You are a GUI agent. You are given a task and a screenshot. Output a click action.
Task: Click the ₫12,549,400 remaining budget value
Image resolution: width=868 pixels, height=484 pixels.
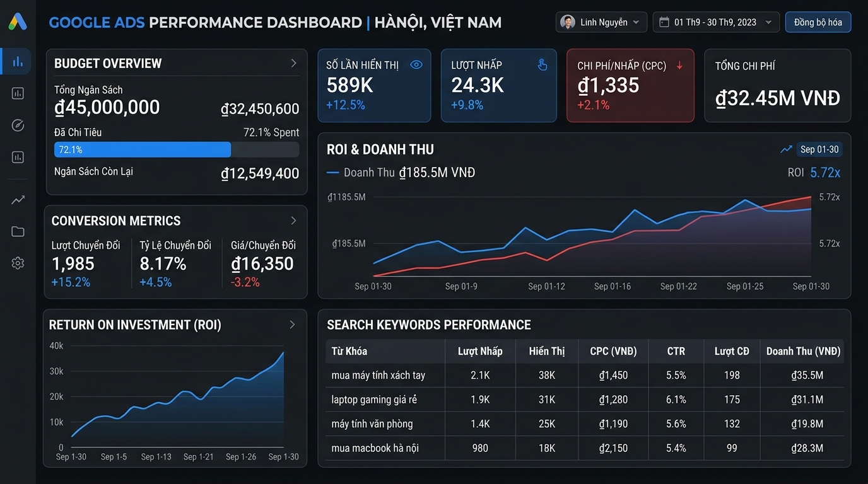260,173
